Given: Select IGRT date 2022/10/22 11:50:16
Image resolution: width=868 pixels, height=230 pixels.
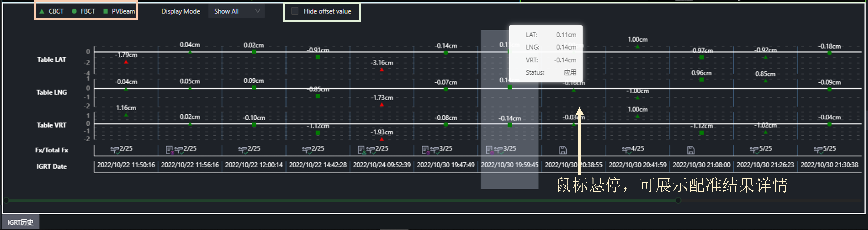Looking at the screenshot, I should (126, 165).
